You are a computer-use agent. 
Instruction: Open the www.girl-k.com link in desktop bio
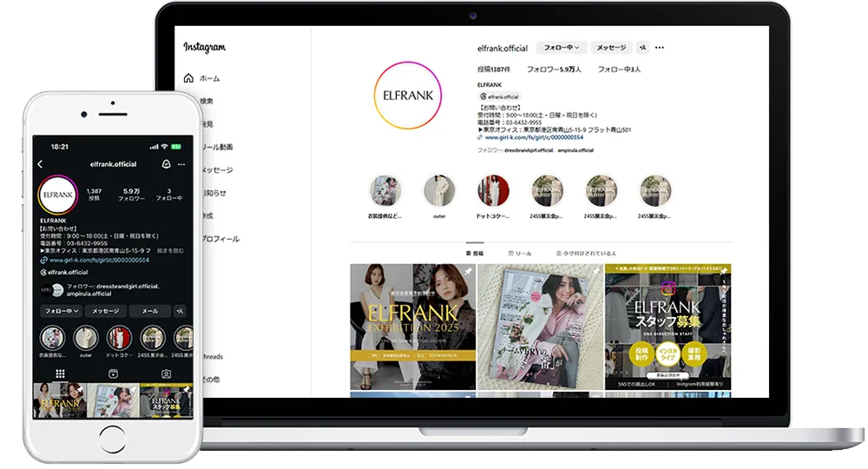(531, 137)
